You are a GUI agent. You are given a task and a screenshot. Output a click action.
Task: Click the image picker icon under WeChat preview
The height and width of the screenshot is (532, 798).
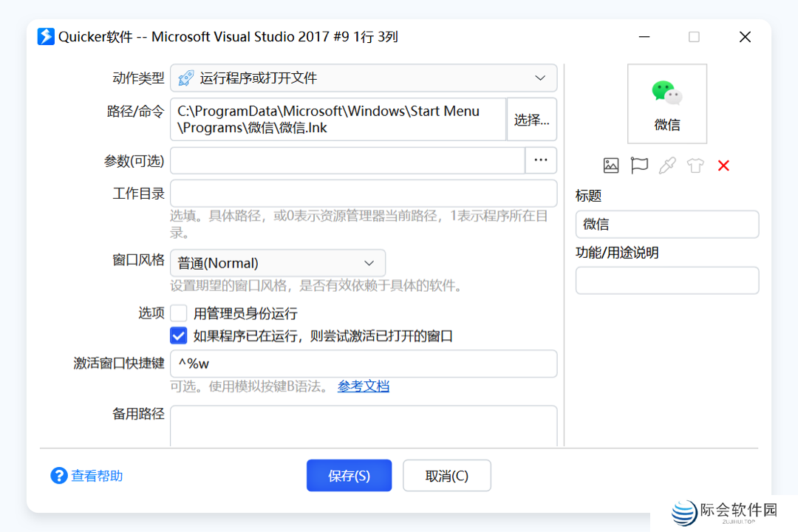pyautogui.click(x=610, y=166)
